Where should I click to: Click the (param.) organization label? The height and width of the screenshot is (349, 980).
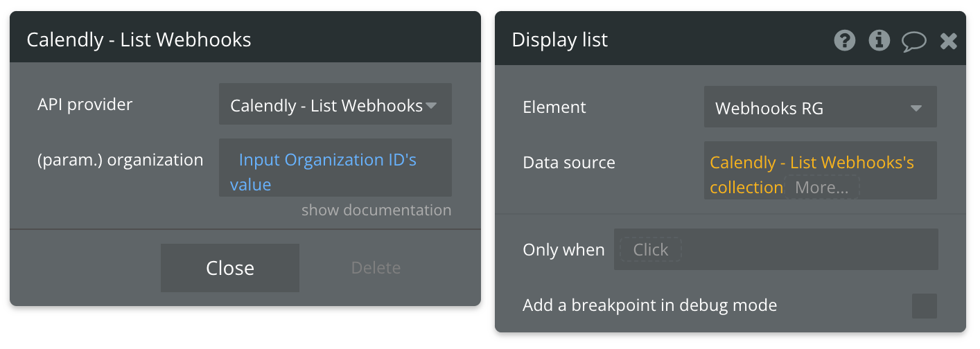point(121,160)
